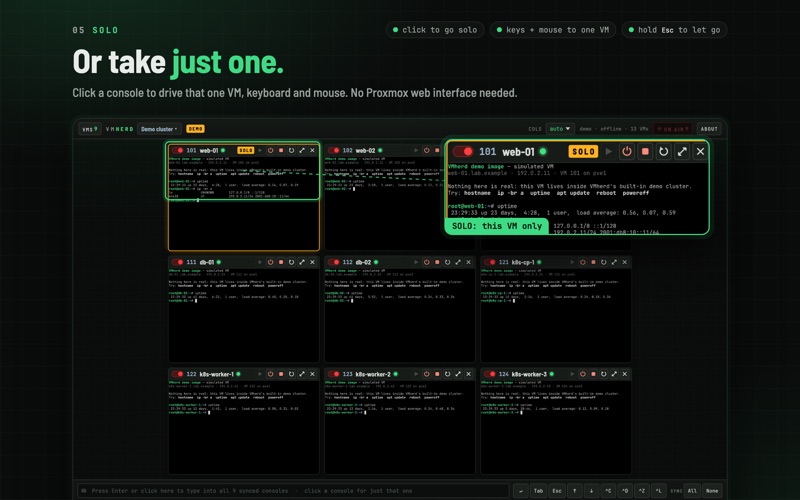Click power icon on 112 db-02 tile
Image resolution: width=800 pixels, height=500 pixels.
[x=427, y=262]
